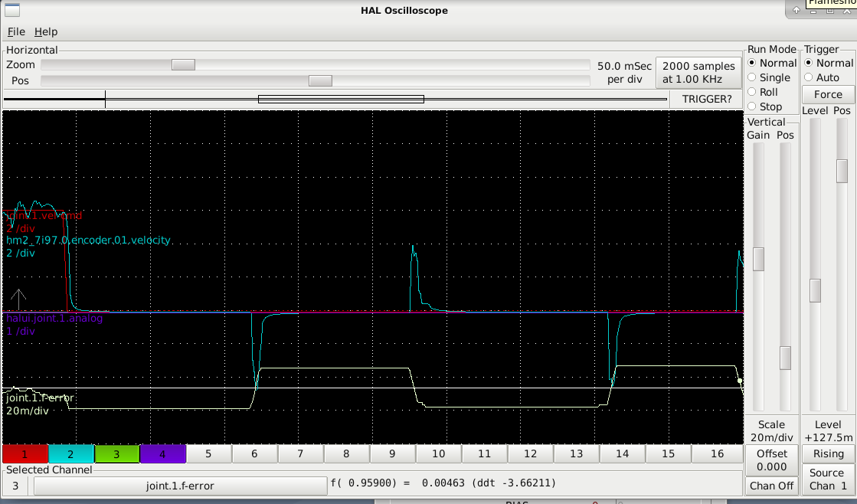Click the window menu icon in title bar
The image size is (857, 504).
[x=12, y=10]
